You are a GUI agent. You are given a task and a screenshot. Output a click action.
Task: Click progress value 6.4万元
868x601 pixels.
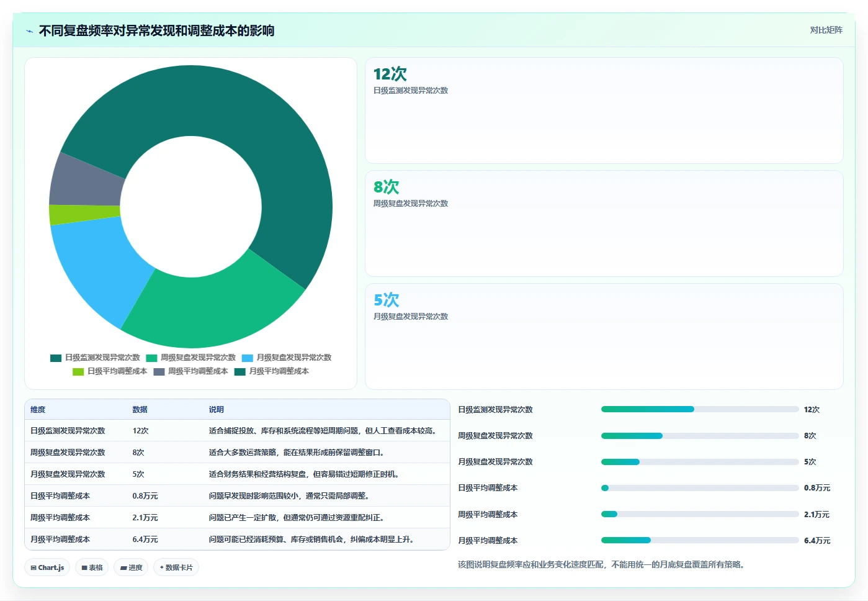coord(817,541)
